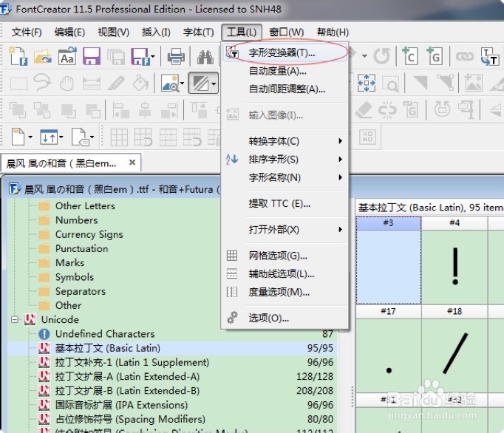The image size is (504, 433).
Task: Click the glyph transformer T toolbar icon
Action: pos(489,57)
